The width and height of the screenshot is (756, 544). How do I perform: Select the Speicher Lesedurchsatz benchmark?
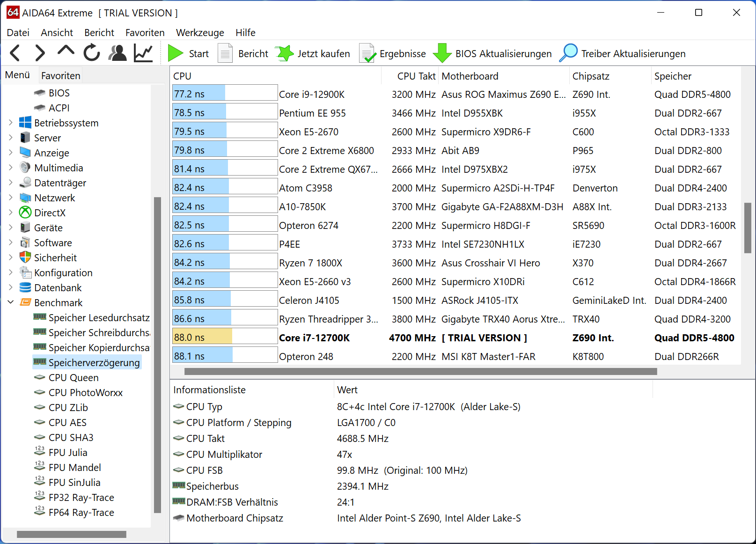coord(99,317)
